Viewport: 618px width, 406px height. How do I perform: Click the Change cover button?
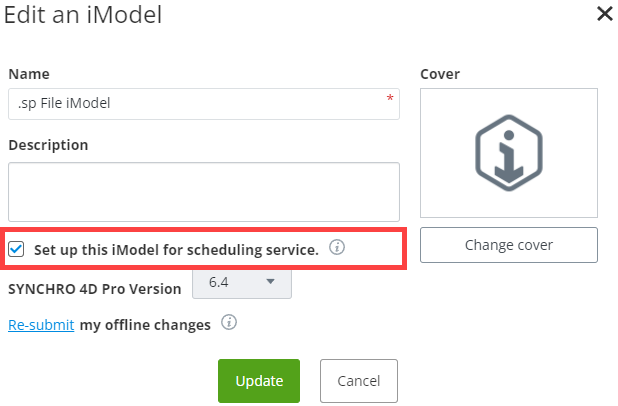click(x=509, y=245)
